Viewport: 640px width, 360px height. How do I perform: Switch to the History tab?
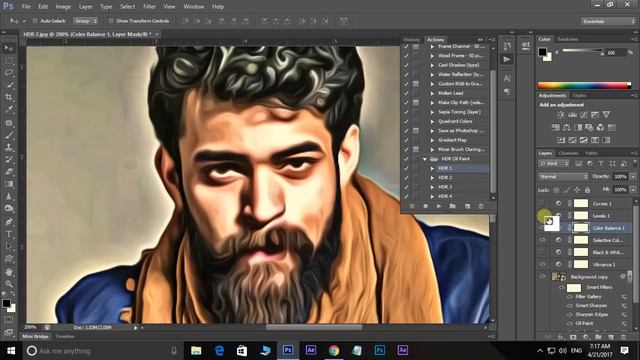[x=411, y=40]
